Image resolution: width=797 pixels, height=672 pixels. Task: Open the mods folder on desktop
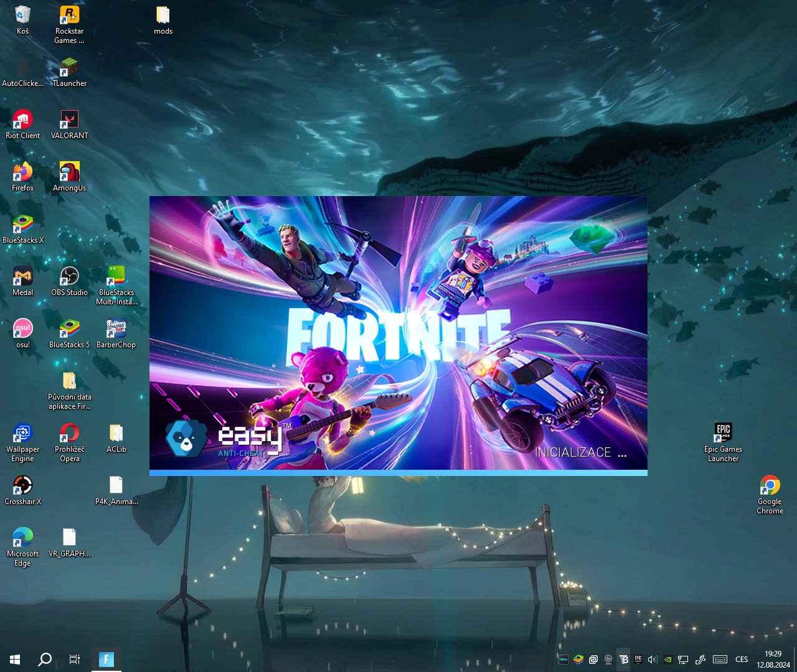[x=163, y=20]
